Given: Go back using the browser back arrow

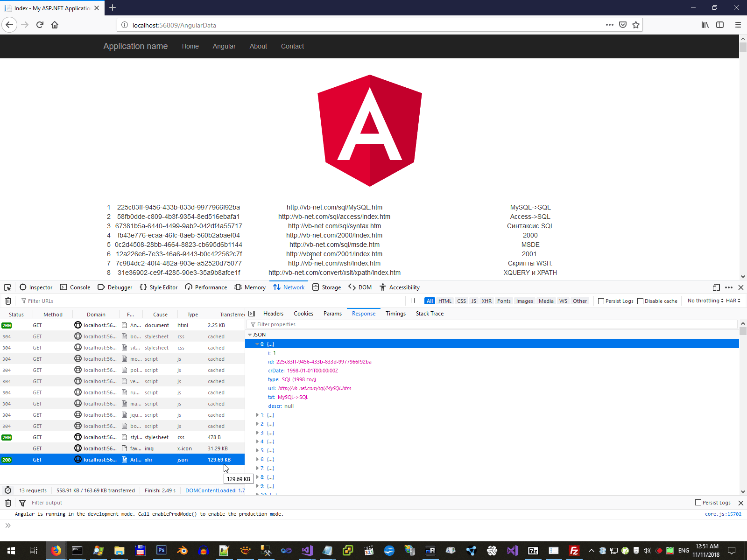Looking at the screenshot, I should 9,25.
